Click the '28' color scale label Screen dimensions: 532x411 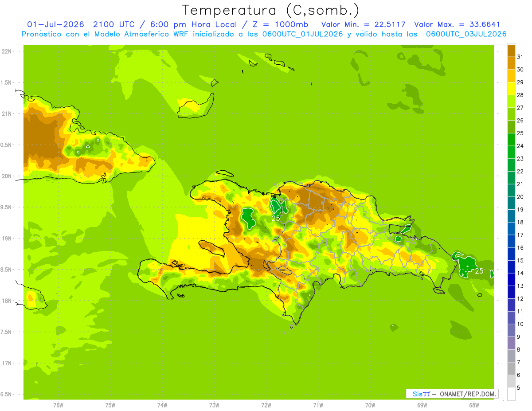520,95
